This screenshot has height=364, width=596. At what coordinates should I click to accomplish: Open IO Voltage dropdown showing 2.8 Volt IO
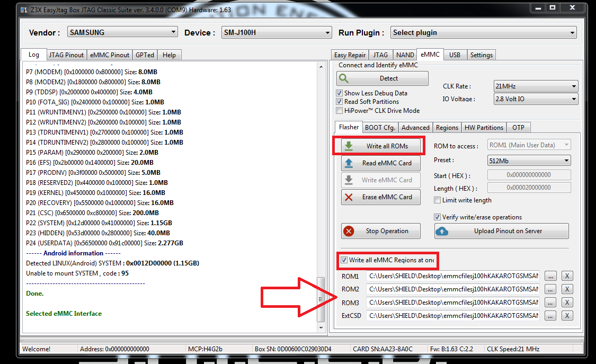[536, 99]
